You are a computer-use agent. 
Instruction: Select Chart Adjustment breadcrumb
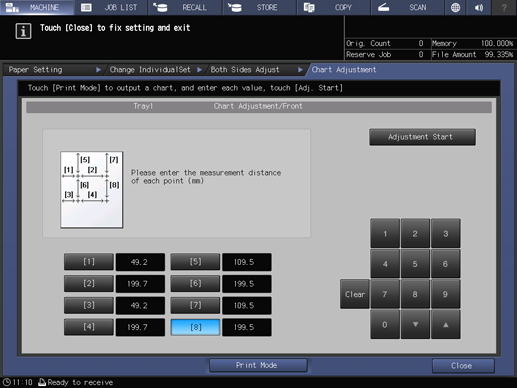coord(344,70)
